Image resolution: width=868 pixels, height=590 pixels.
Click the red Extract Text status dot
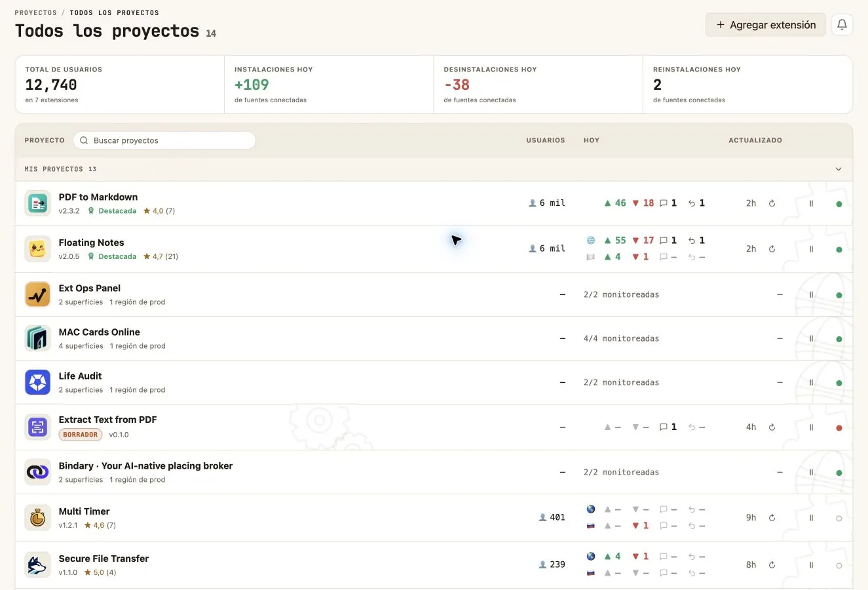pos(839,428)
